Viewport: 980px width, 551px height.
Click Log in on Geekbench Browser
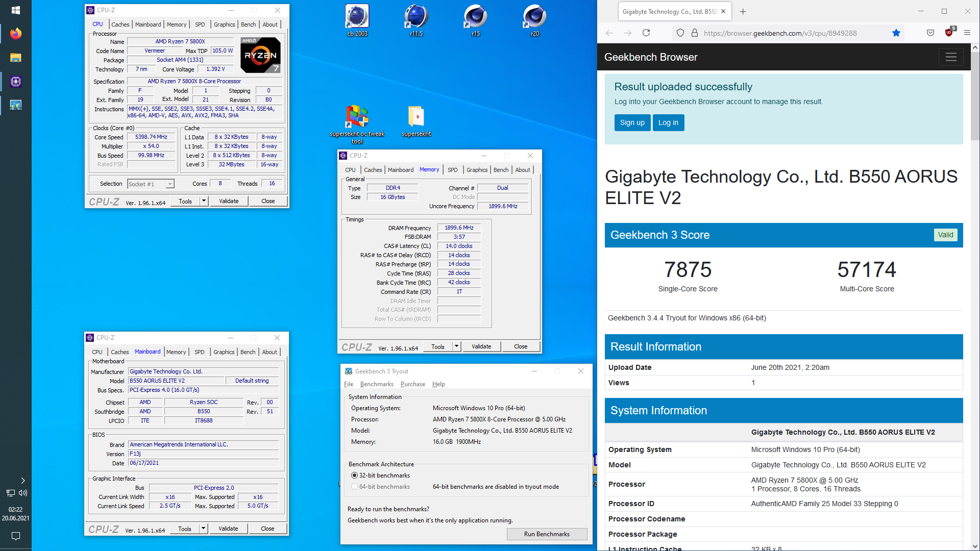(x=668, y=122)
